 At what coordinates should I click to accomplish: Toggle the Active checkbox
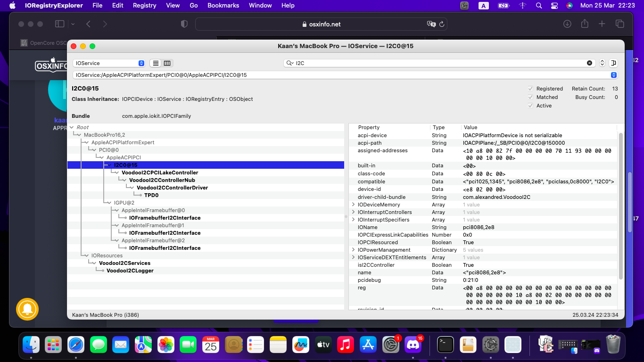pyautogui.click(x=530, y=106)
